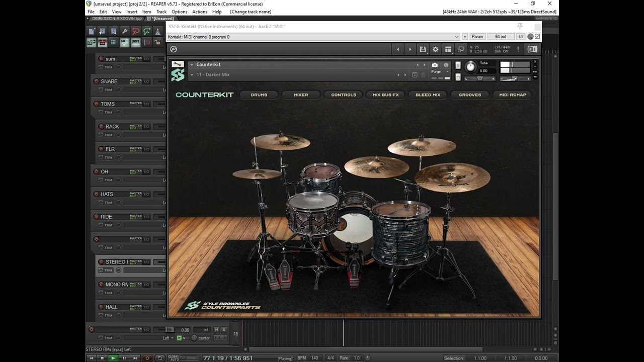Toggle the locking padlock icon
The width and height of the screenshot is (644, 362).
(x=157, y=43)
